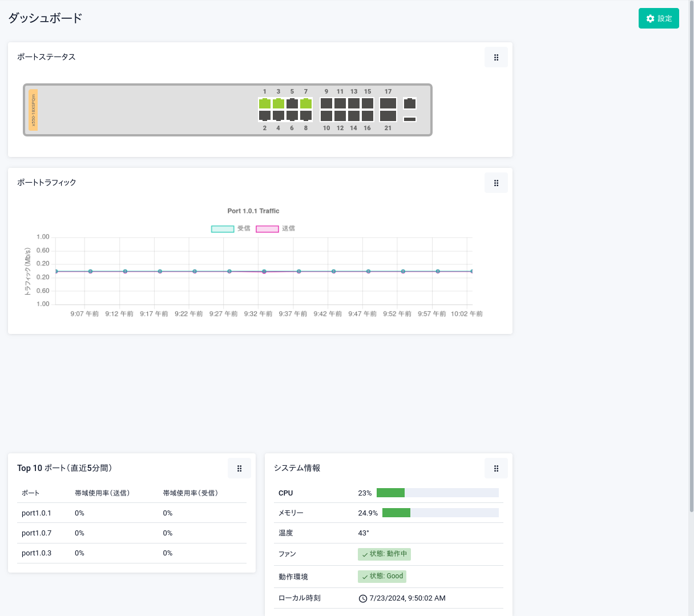Screen dimensions: 694x616
Task: Select green port 7 on the switch
Action: pyautogui.click(x=306, y=103)
